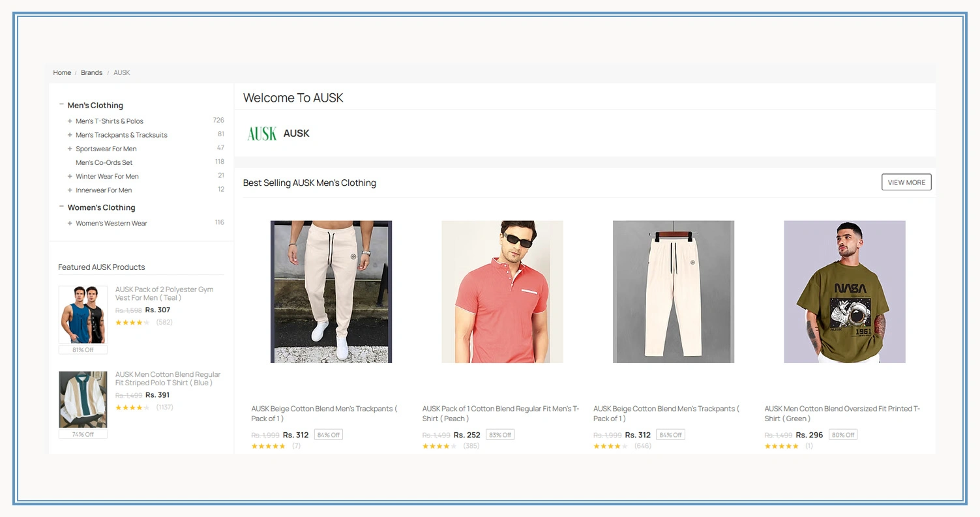Expand Winter Wear For Men subcategory
The width and height of the screenshot is (980, 517).
click(x=70, y=176)
